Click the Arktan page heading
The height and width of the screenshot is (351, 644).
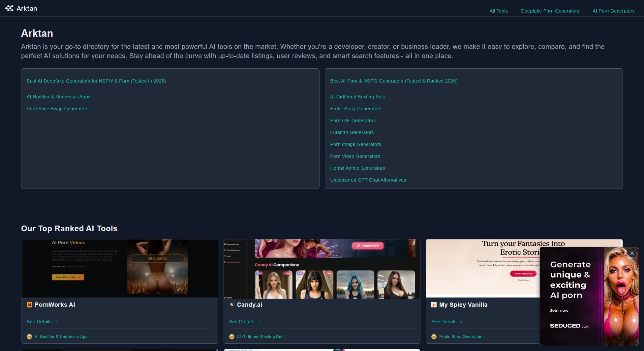[37, 33]
